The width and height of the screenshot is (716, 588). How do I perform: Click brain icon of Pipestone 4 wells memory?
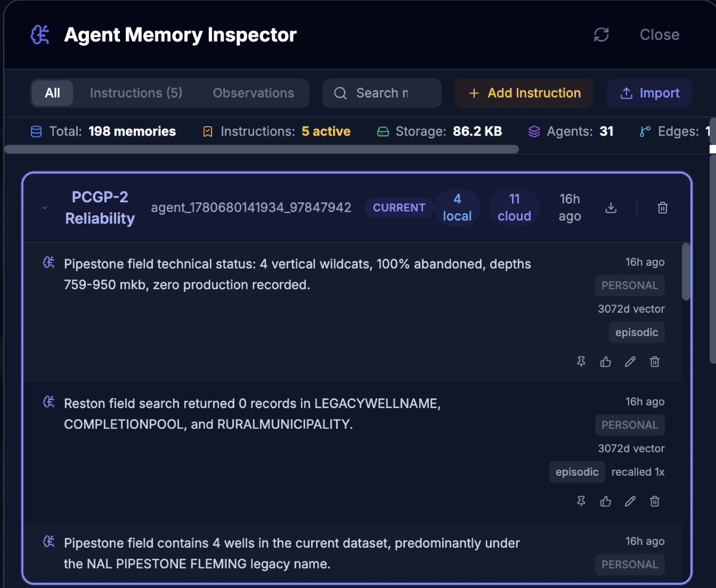(x=49, y=542)
